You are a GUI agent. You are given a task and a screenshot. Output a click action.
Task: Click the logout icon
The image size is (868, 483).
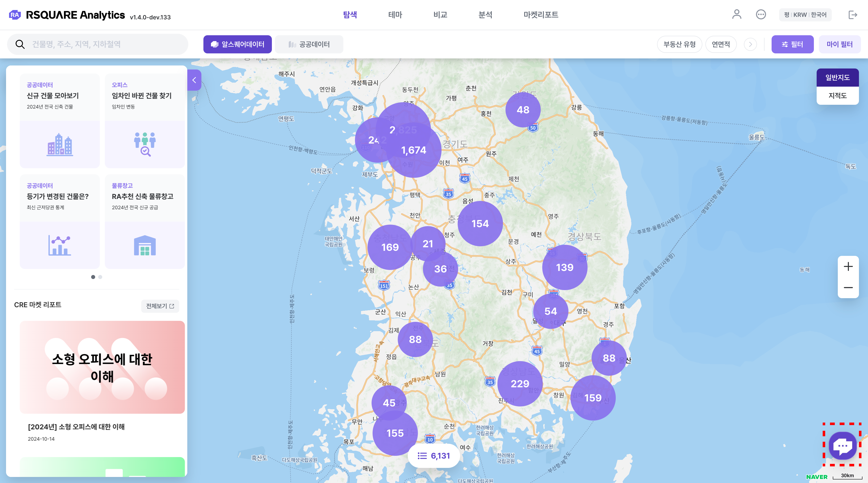coord(852,15)
